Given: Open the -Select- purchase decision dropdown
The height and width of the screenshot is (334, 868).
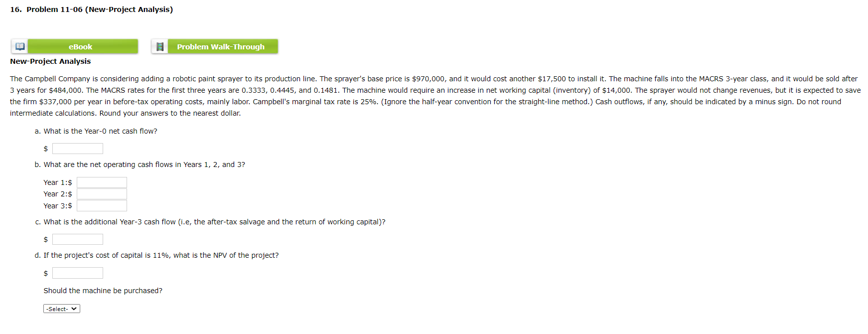Looking at the screenshot, I should 61,309.
